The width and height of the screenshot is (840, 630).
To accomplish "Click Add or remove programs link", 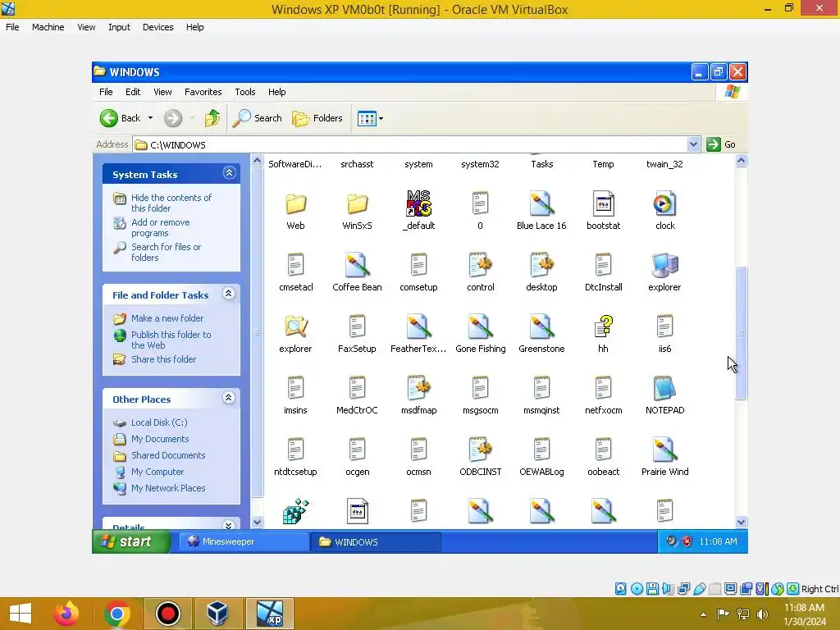I will point(160,228).
